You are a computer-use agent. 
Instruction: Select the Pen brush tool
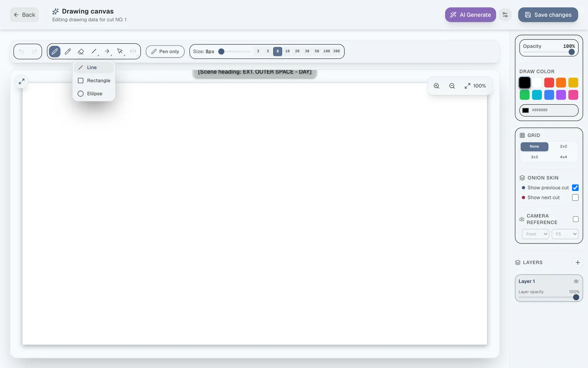[x=55, y=51]
